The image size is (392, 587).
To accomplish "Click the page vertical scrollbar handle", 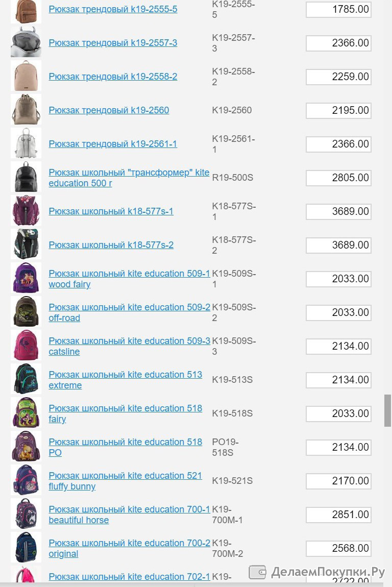I will click(x=387, y=410).
